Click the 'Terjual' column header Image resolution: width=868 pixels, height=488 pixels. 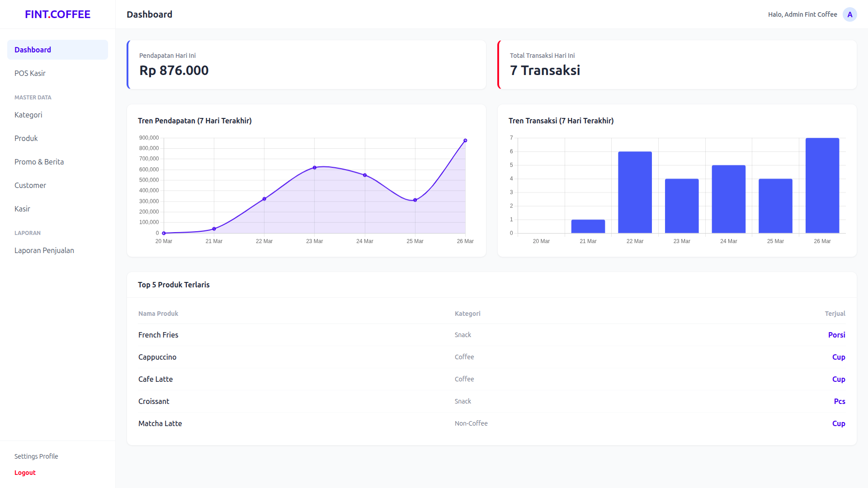pyautogui.click(x=835, y=314)
